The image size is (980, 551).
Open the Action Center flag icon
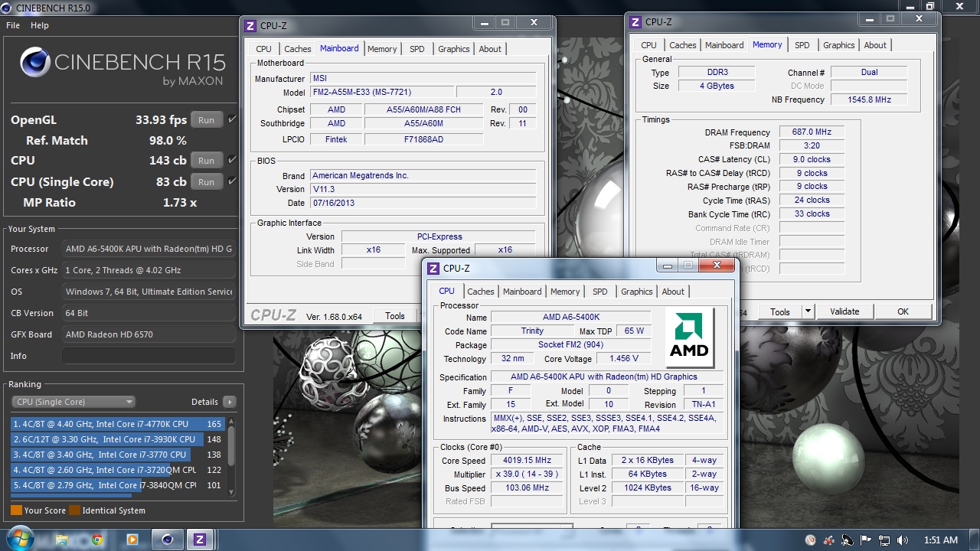point(865,540)
